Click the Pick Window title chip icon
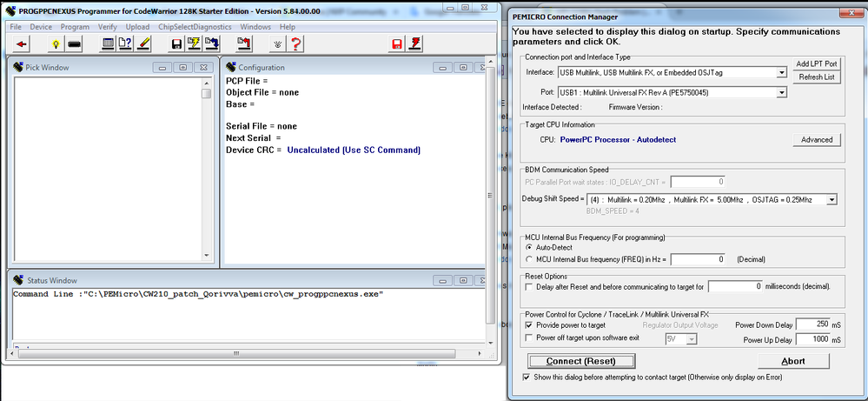 pos(18,67)
